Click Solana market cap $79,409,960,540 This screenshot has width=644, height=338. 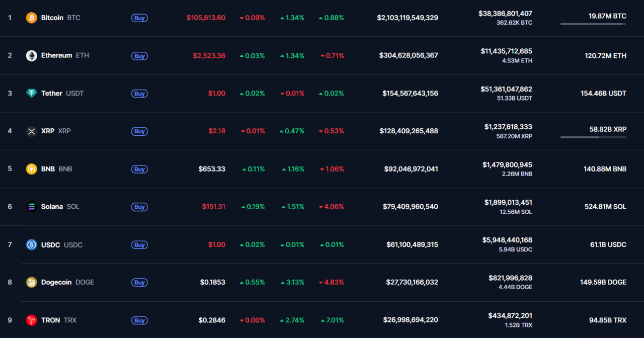point(411,207)
